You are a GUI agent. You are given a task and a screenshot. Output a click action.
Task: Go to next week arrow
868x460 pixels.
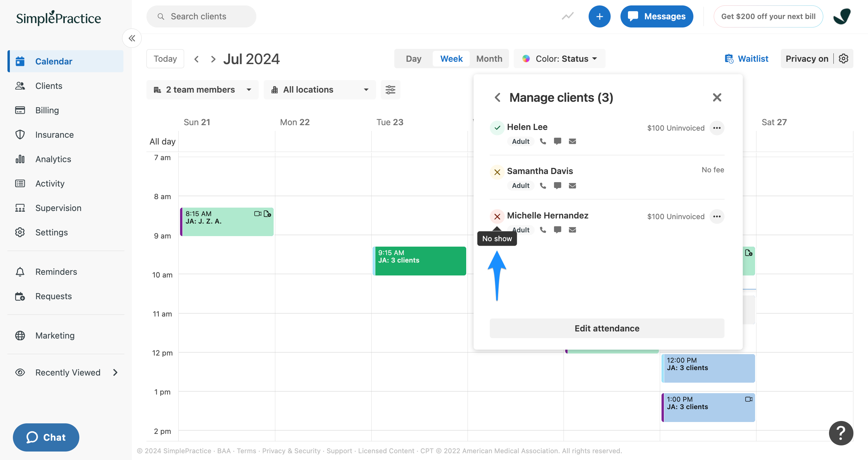pos(213,59)
